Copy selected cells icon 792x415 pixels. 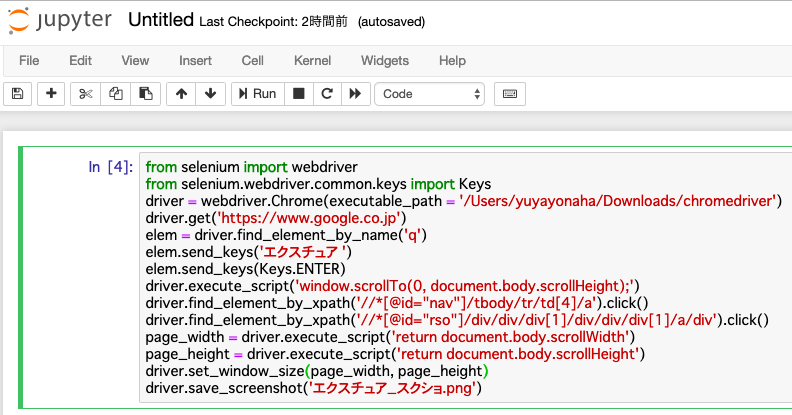[x=116, y=94]
